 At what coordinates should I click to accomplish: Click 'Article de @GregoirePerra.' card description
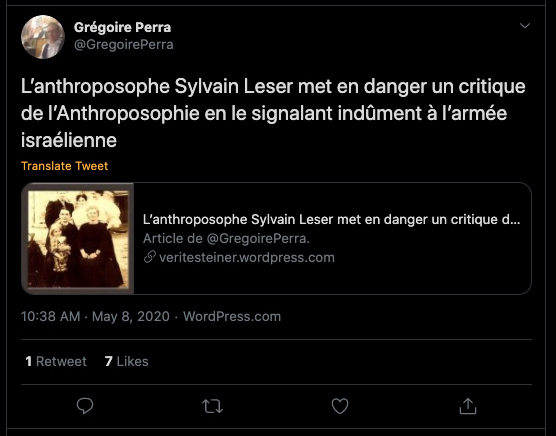click(x=226, y=239)
